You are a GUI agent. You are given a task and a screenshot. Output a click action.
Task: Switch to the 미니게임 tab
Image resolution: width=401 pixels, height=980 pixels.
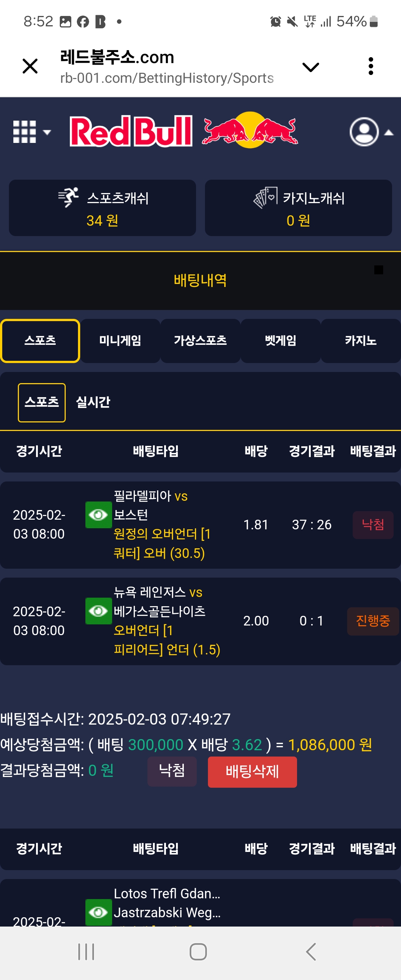click(120, 340)
